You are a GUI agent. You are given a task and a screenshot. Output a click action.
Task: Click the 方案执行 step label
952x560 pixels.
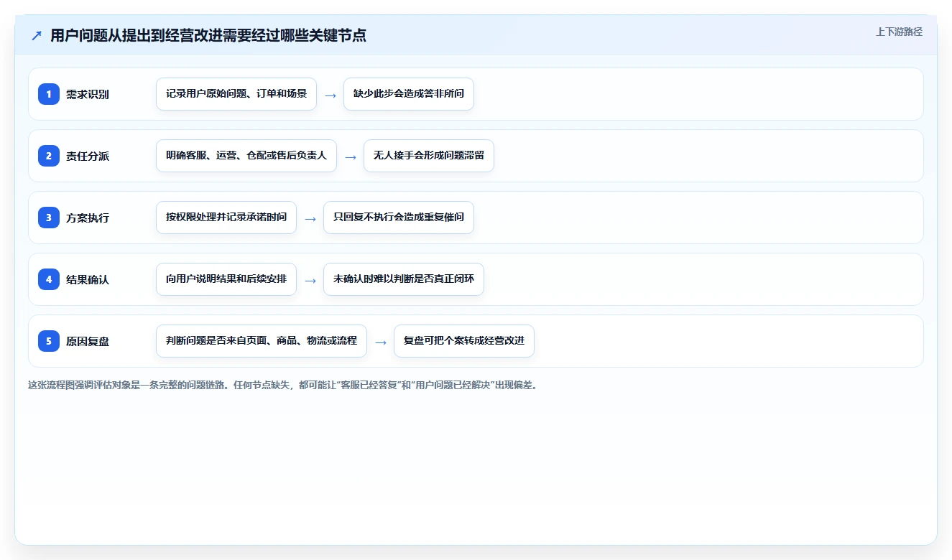pos(88,218)
